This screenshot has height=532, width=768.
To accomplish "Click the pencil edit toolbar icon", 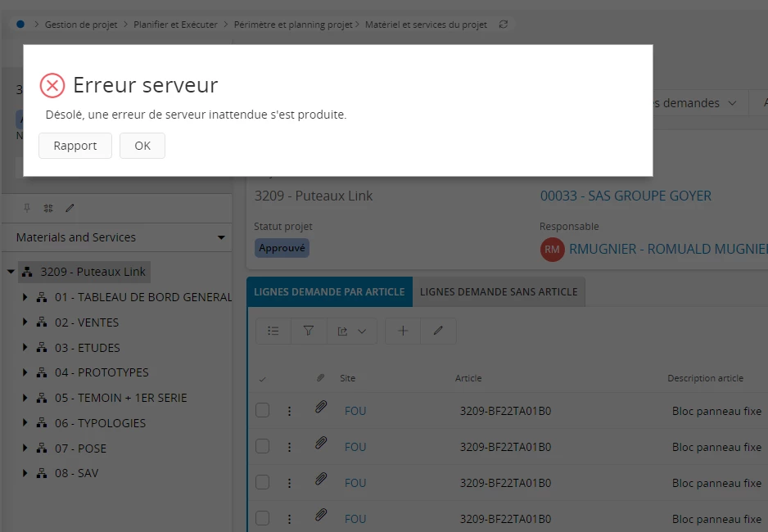I will point(438,331).
